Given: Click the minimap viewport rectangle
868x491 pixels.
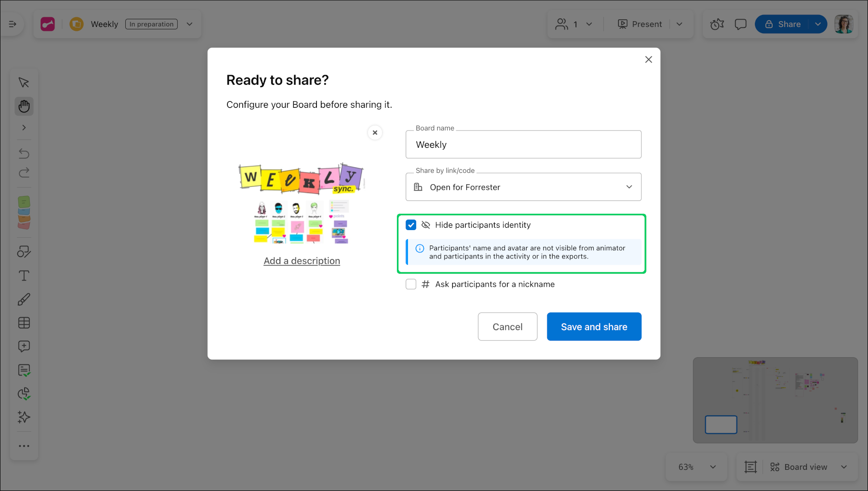Looking at the screenshot, I should point(721,425).
